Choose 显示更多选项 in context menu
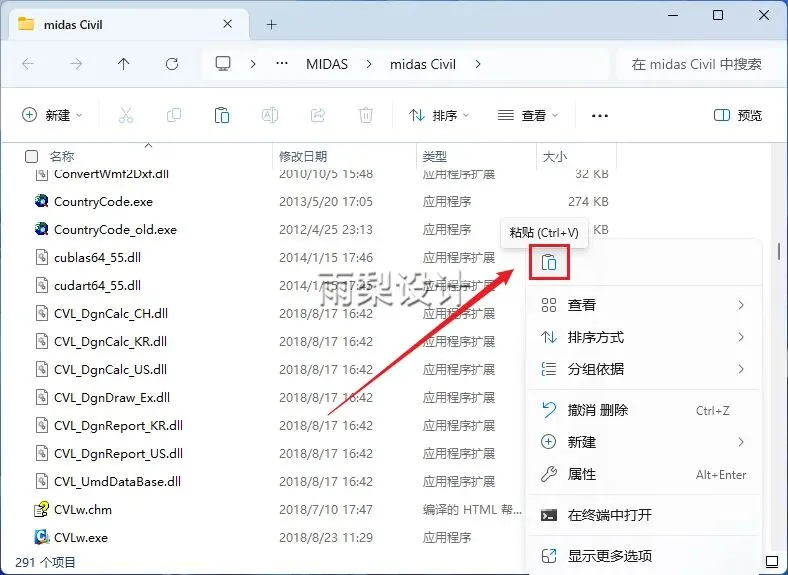Screen dimensions: 788x575 click(644, 556)
